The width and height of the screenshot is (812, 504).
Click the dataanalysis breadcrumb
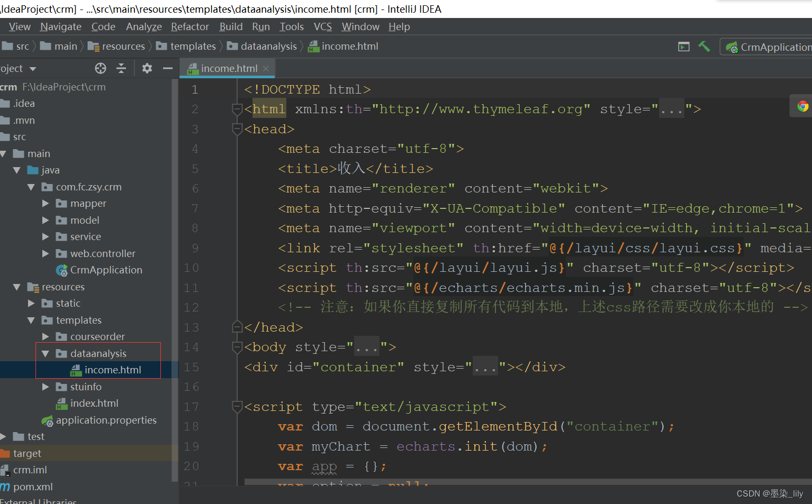coord(262,47)
